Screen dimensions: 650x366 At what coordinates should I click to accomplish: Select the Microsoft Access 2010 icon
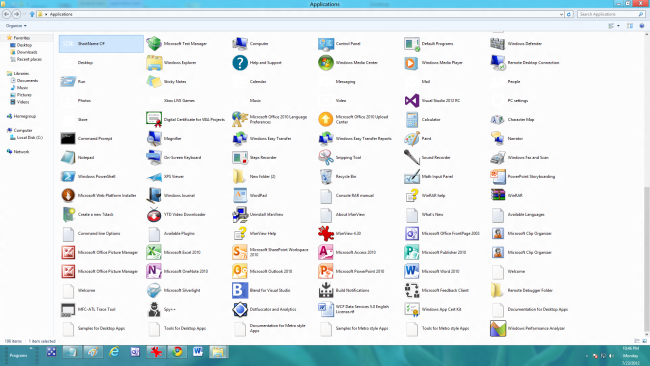pyautogui.click(x=326, y=252)
